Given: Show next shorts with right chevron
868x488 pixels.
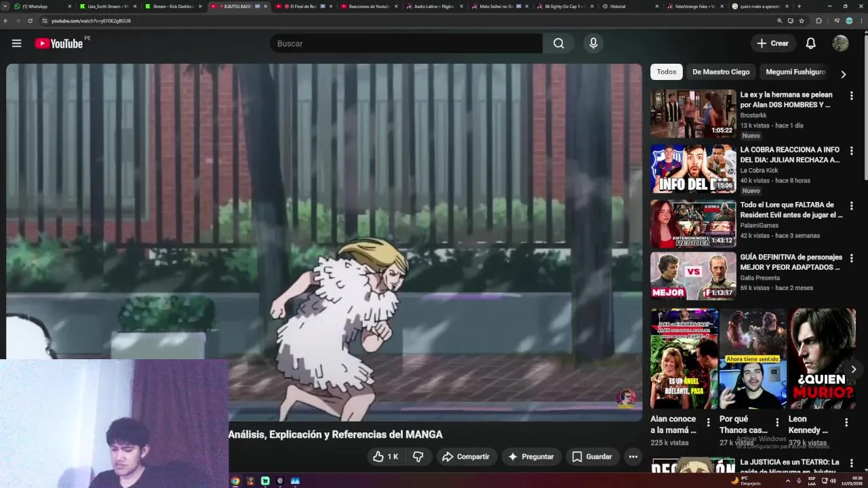Looking at the screenshot, I should coord(853,369).
